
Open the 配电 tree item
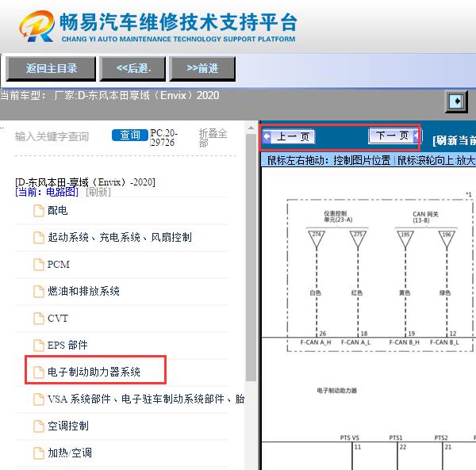[x=57, y=211]
